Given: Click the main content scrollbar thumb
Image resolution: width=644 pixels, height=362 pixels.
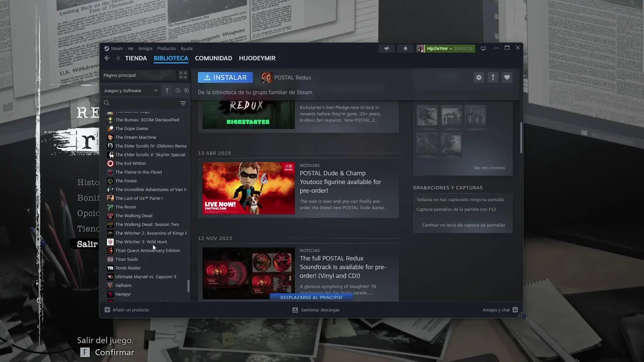Looking at the screenshot, I should click(521, 138).
